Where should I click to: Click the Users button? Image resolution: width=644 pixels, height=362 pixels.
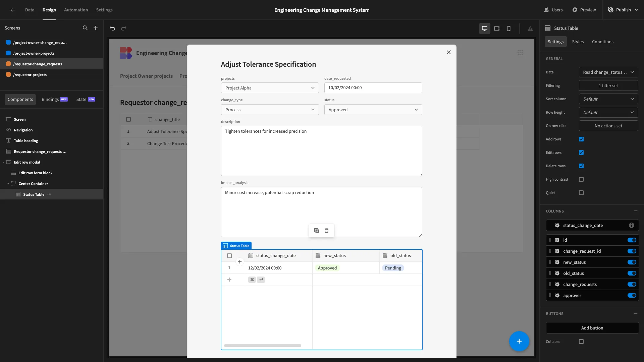point(553,10)
